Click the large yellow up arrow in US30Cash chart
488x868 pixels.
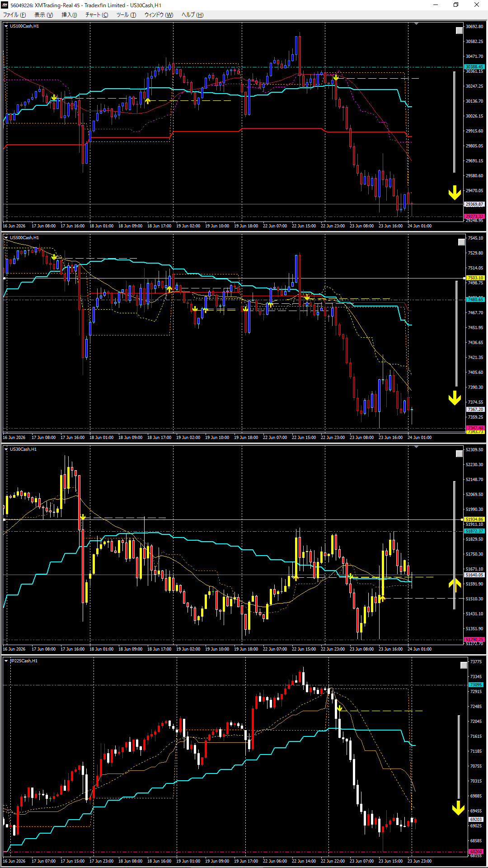point(455,585)
